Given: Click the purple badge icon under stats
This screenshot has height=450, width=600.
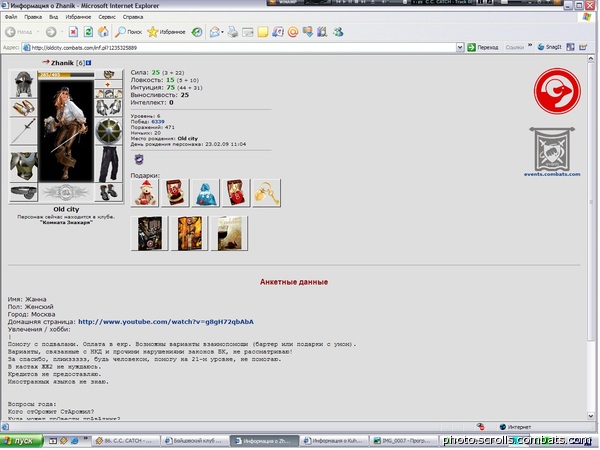Looking at the screenshot, I should pyautogui.click(x=139, y=159).
